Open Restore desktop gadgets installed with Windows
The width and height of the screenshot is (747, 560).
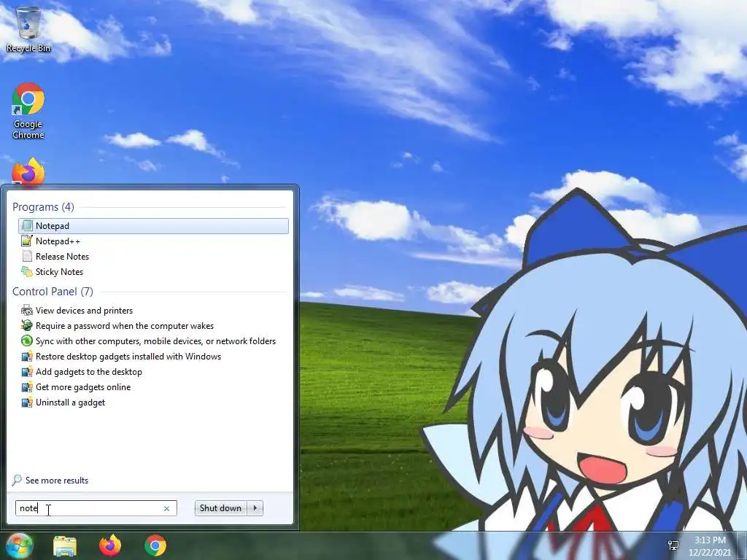coord(128,356)
